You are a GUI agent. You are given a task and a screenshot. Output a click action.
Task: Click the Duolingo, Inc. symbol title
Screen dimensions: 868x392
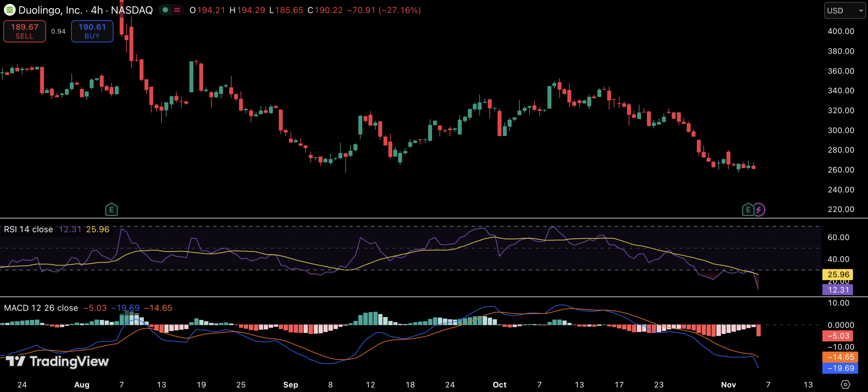point(51,10)
